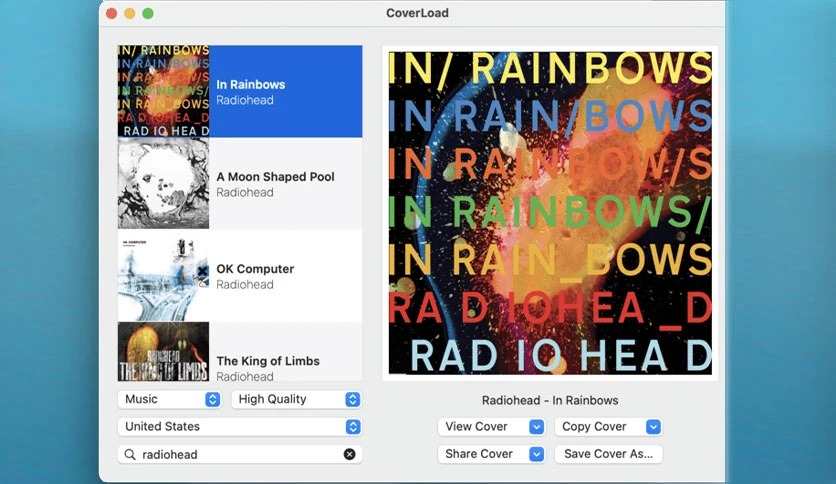Expand the Copy Cover arrow menu

[x=653, y=426]
